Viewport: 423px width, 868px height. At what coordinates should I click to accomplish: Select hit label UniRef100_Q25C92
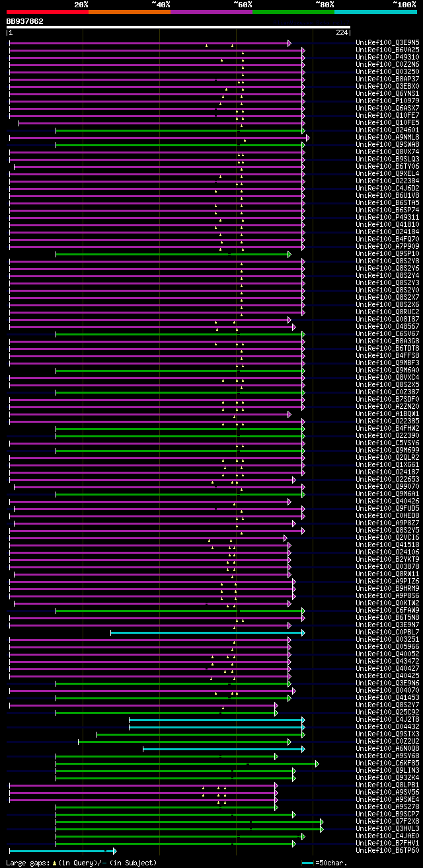tap(387, 712)
